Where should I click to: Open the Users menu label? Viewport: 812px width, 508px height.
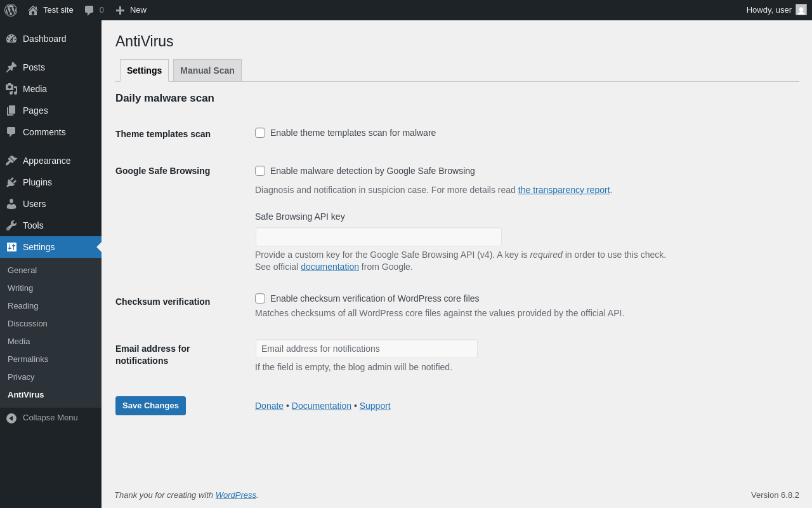[34, 204]
